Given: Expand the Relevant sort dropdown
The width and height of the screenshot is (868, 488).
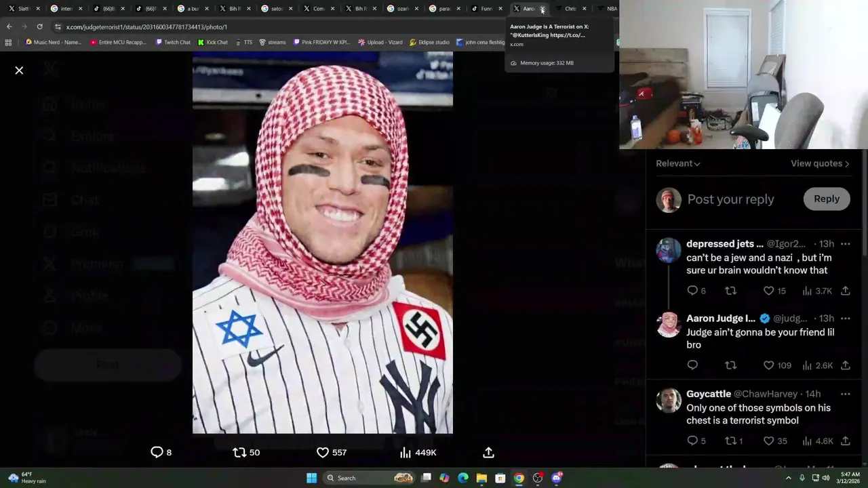Looking at the screenshot, I should point(677,163).
